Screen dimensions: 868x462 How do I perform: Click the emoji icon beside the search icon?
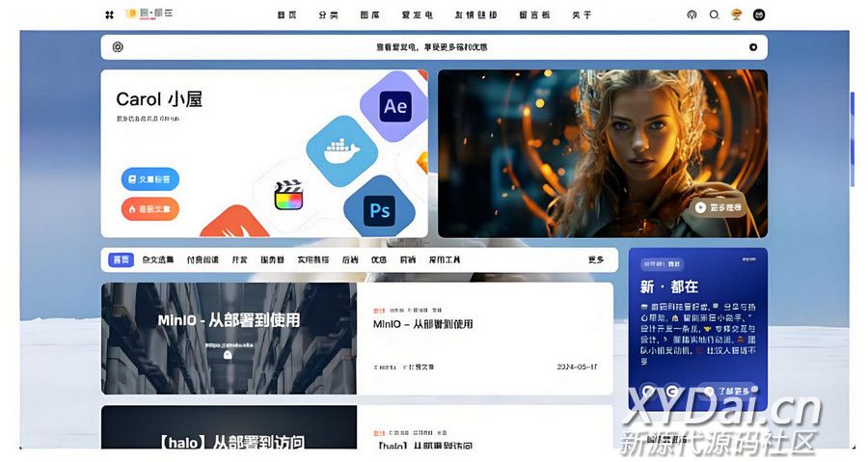coord(737,14)
